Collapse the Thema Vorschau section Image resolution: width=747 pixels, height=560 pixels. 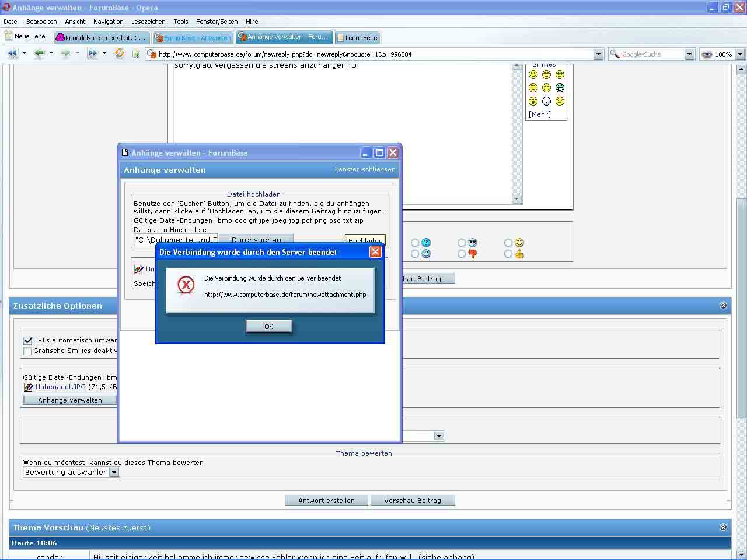coord(723,527)
